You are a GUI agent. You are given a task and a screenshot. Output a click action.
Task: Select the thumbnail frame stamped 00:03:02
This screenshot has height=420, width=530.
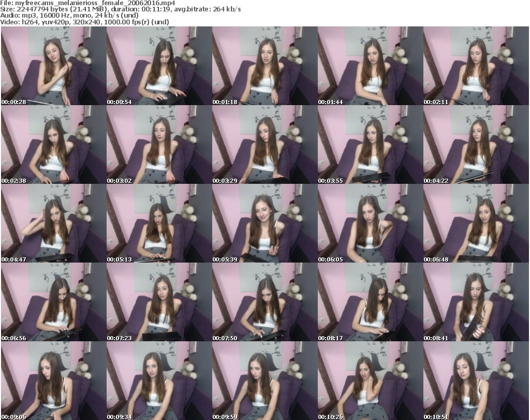click(159, 144)
